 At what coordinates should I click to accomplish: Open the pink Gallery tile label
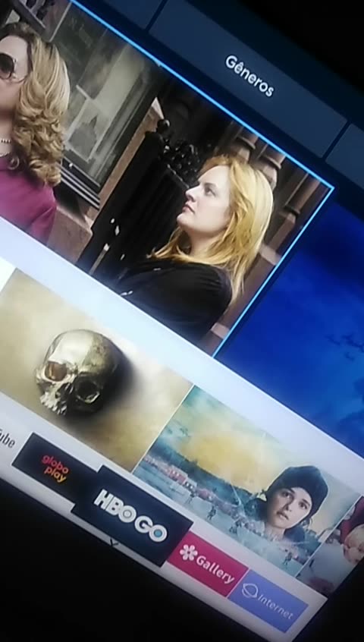[208, 564]
